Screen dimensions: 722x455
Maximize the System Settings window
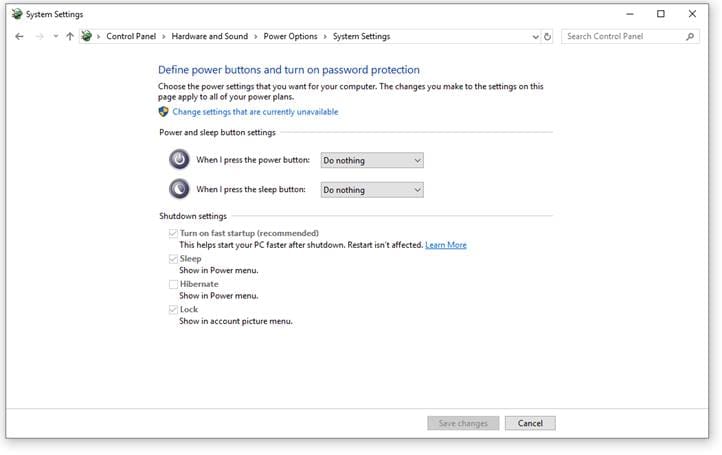[661, 14]
